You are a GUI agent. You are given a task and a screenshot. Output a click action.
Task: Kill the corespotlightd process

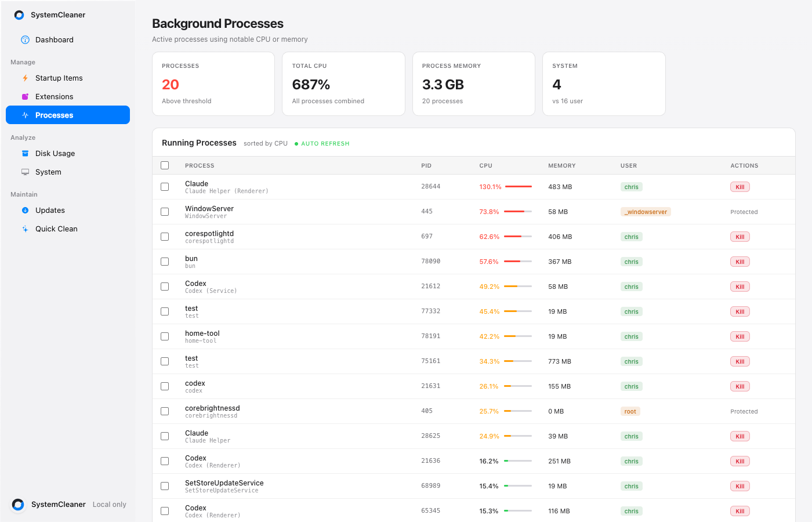[x=740, y=237]
